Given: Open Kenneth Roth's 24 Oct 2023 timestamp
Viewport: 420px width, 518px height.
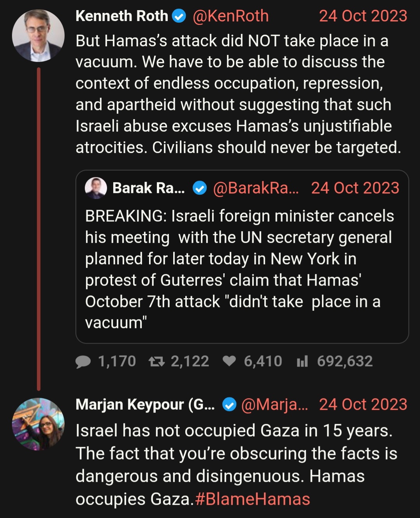Looking at the screenshot, I should point(363,16).
